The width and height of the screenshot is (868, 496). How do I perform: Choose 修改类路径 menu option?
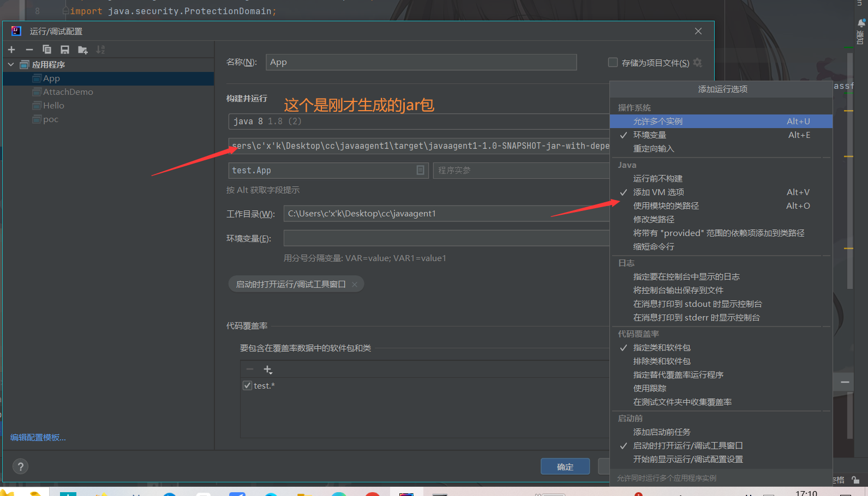tap(721, 219)
